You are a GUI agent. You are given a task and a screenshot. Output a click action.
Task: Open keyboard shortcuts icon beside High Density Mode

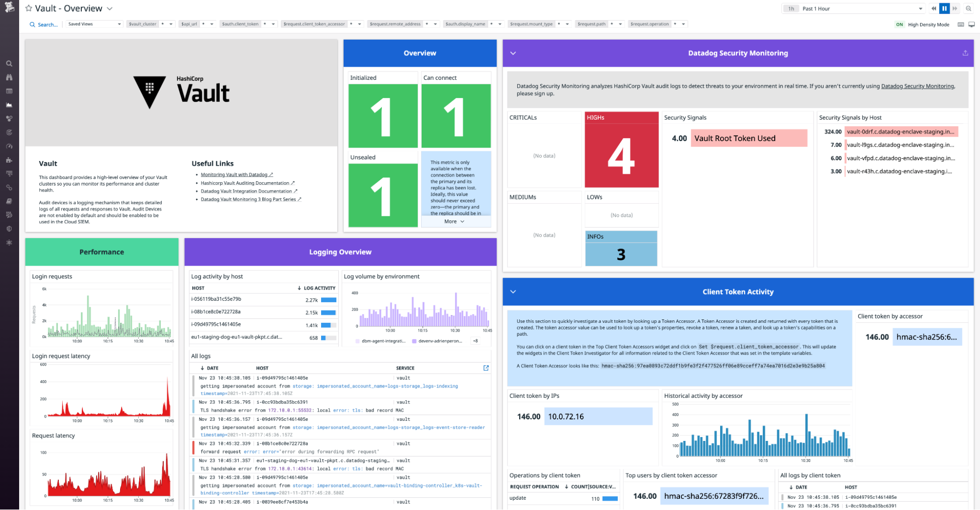coord(960,24)
